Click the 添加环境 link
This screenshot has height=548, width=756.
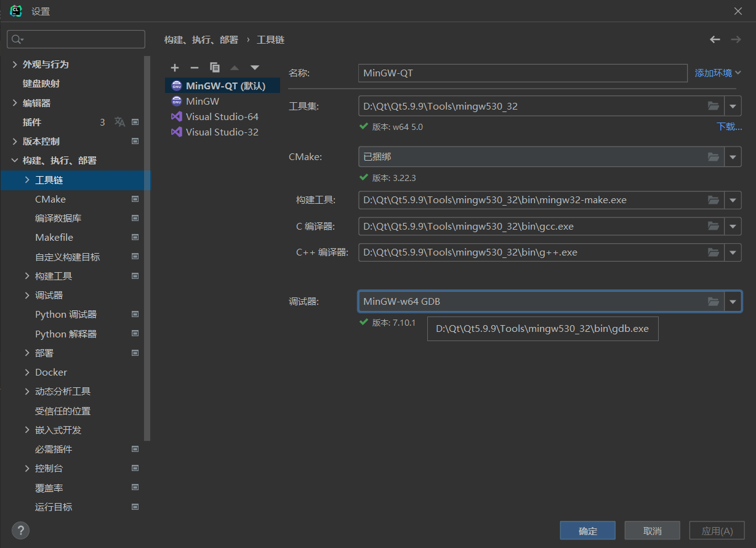(x=718, y=73)
